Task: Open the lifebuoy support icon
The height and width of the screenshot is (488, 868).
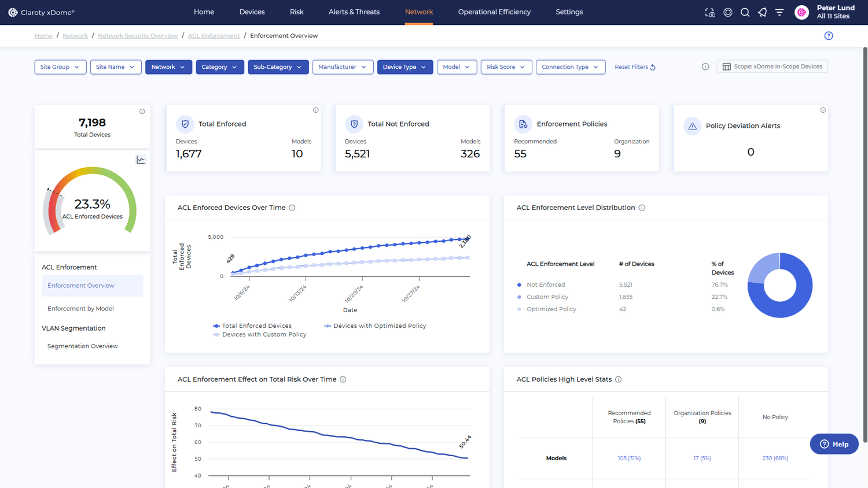Action: [x=728, y=12]
